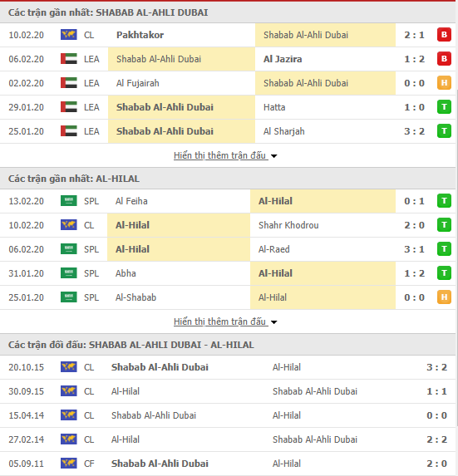Click AFC flag icon in 27.02.14 match row

(69, 439)
